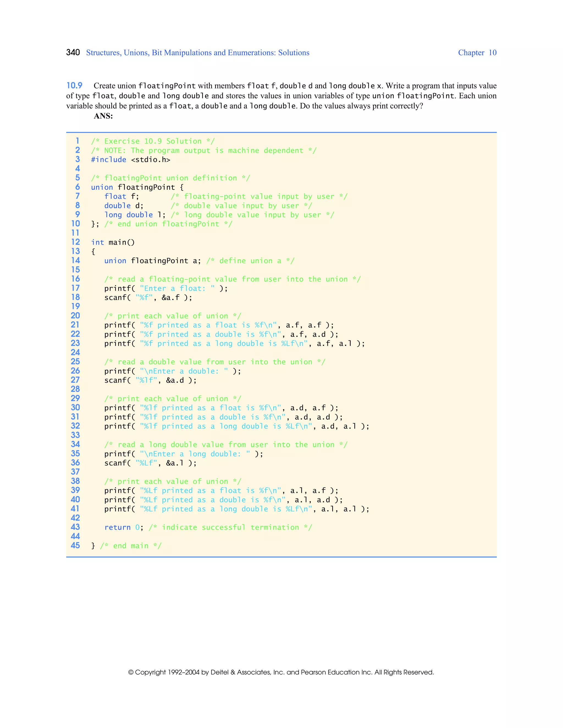Image resolution: width=563 pixels, height=728 pixels.
Task: Click line number 1 in code listing
Action: coord(77,141)
